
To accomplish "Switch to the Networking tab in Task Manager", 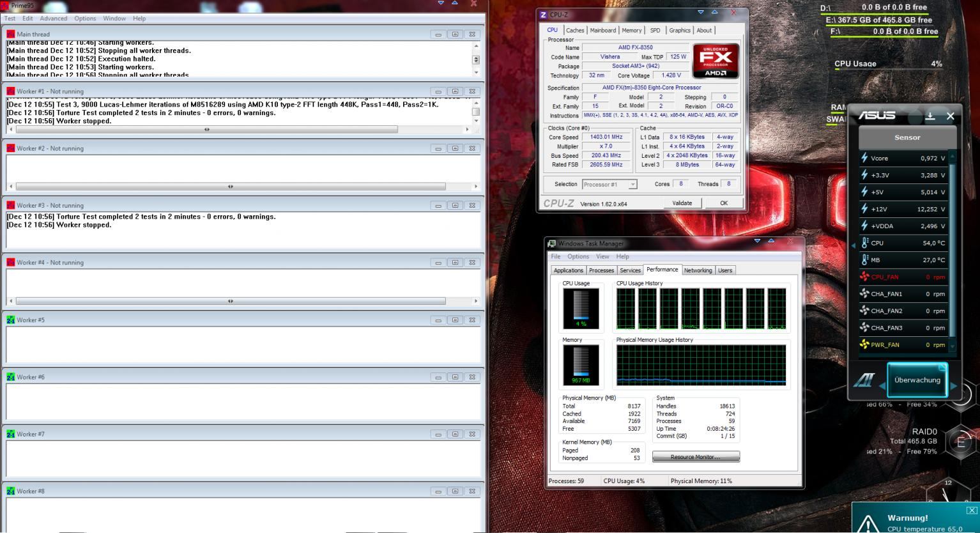I will [x=698, y=270].
